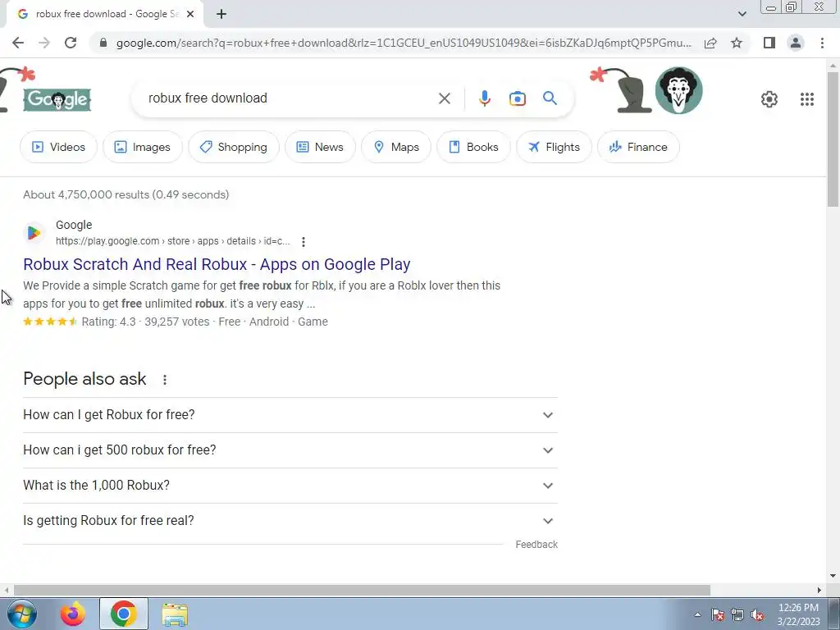This screenshot has height=630, width=840.
Task: Open Chrome three-dot menu
Action: (822, 43)
